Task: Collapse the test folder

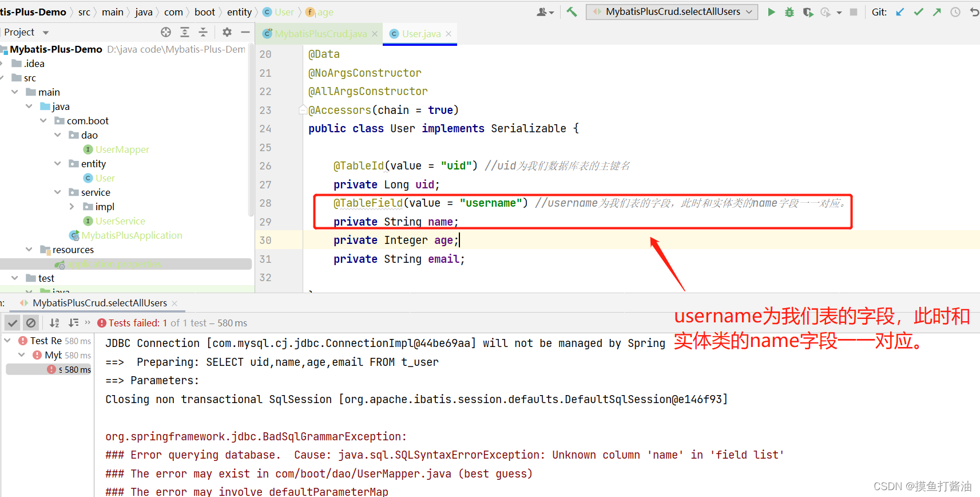Action: [x=14, y=278]
